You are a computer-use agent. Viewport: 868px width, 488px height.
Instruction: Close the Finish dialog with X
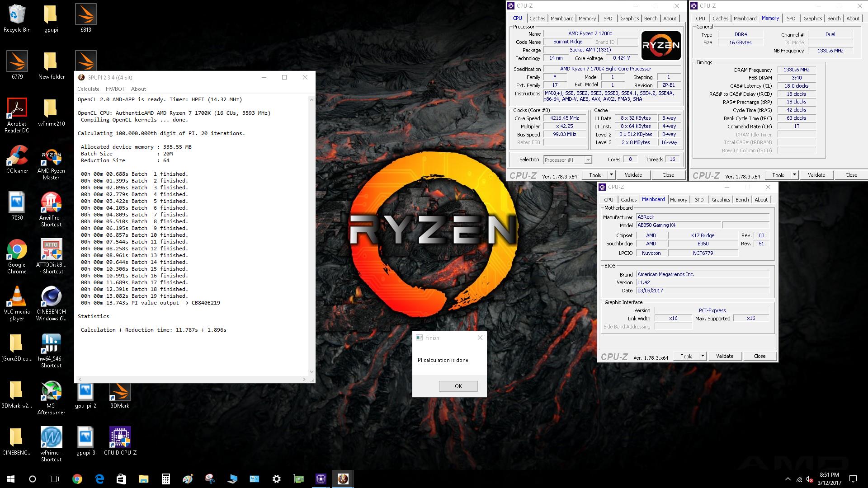480,338
